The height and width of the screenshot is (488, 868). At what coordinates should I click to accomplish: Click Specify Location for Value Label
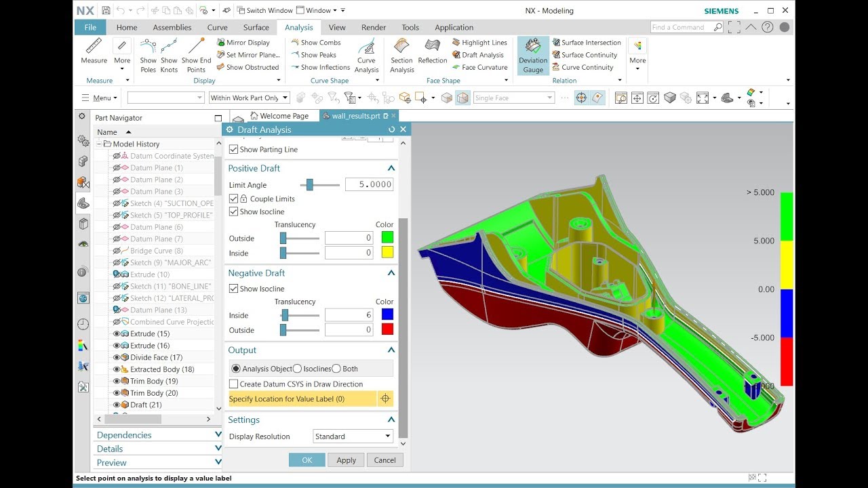[x=302, y=399]
